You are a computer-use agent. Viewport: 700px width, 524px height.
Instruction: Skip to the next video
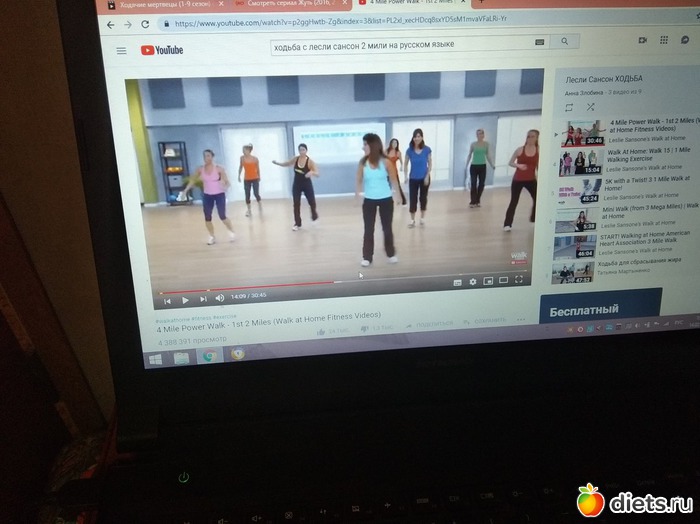203,299
